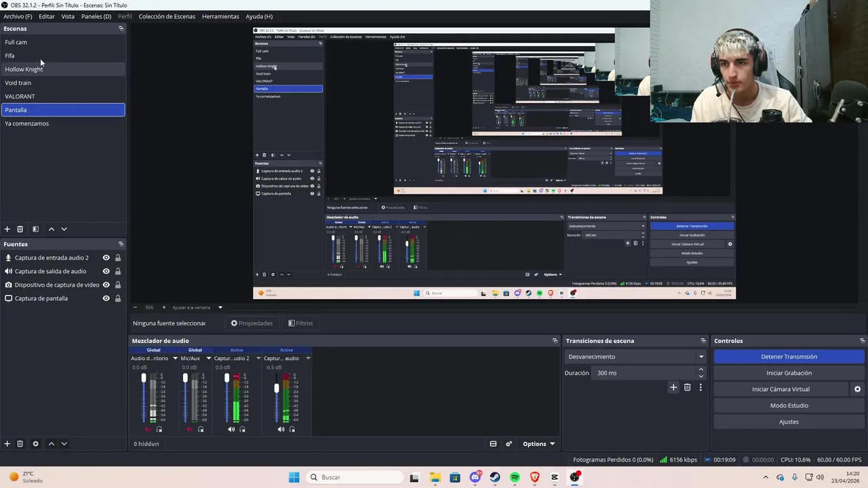
Task: Increase transition duration with up arrow
Action: (701, 369)
